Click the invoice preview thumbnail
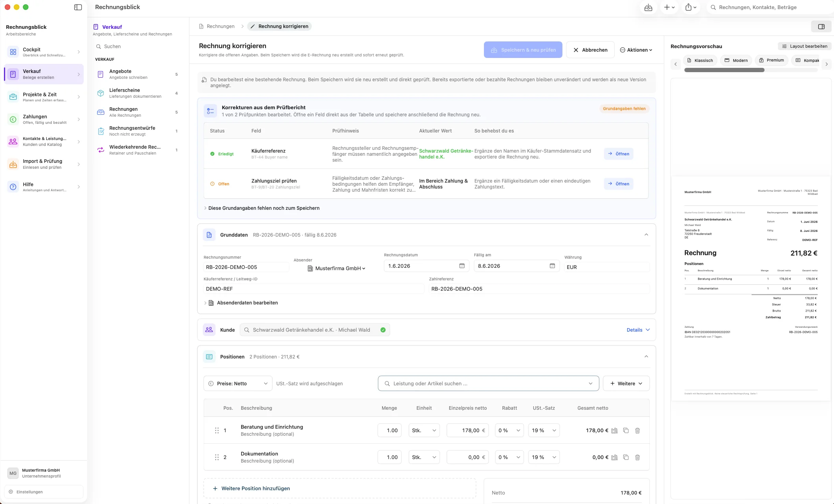 [751, 289]
